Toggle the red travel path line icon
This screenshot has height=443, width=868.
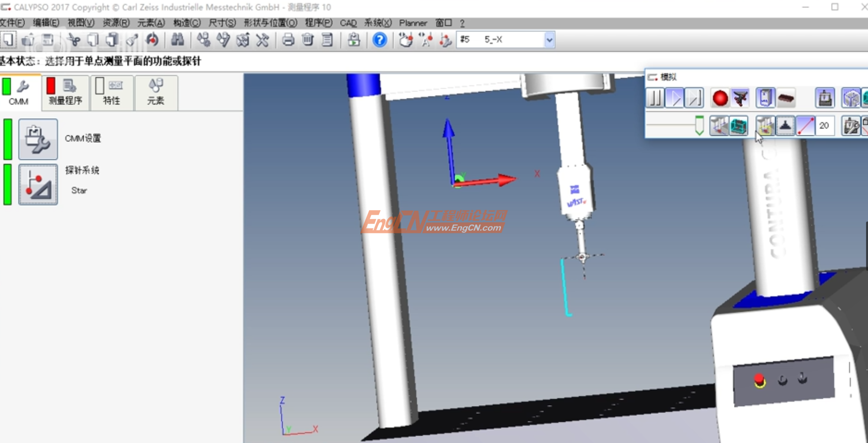805,126
